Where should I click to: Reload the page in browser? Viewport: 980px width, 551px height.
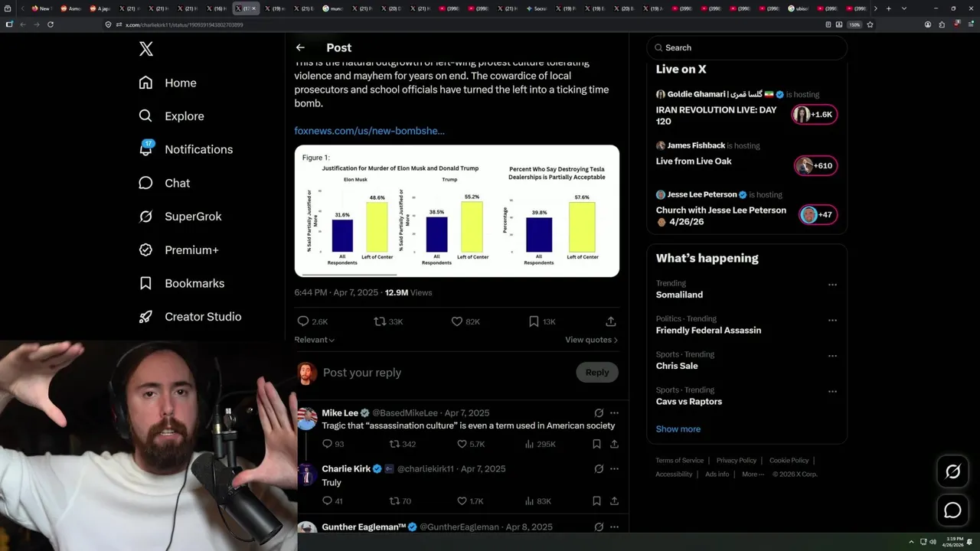(51, 24)
